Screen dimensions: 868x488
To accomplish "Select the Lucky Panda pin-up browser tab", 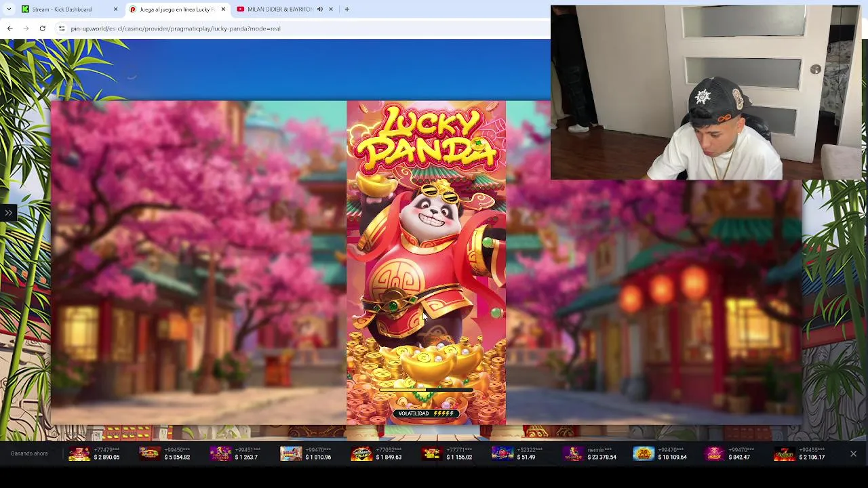I will pos(176,9).
